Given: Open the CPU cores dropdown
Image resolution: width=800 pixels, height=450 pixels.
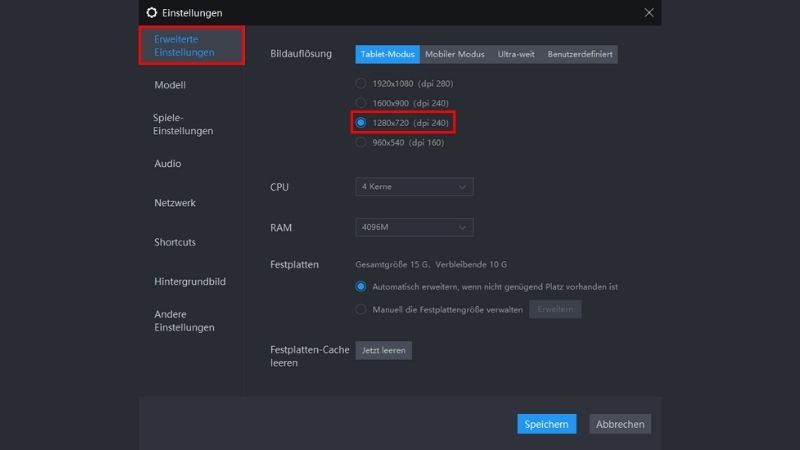Looking at the screenshot, I should (x=414, y=187).
